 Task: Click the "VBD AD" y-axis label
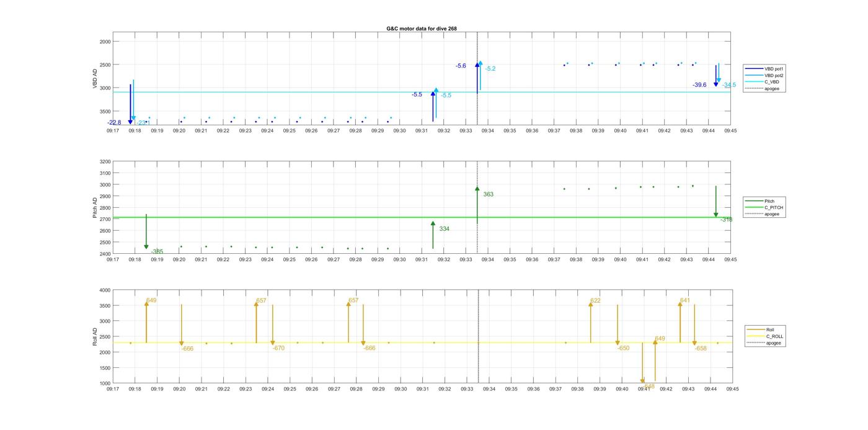pos(95,79)
